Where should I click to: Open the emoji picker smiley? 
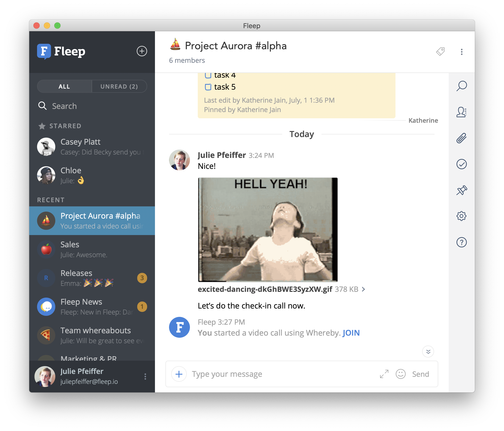[400, 374]
